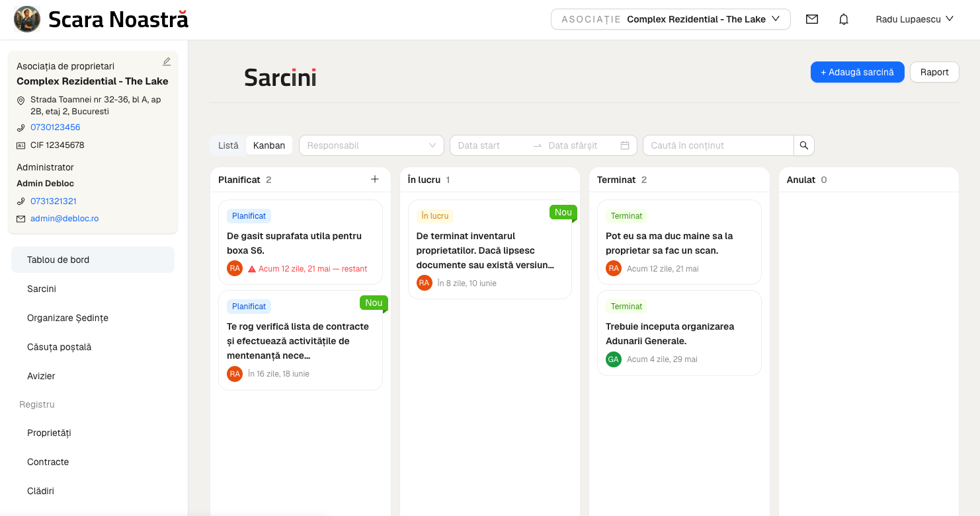Viewport: 980px width, 516px height.
Task: Click the În lucru status tag on card
Action: coord(435,216)
